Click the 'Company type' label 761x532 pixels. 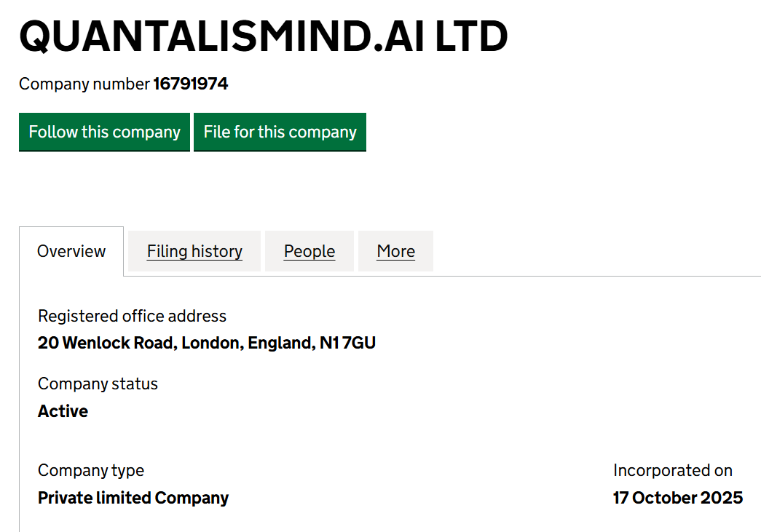point(91,470)
